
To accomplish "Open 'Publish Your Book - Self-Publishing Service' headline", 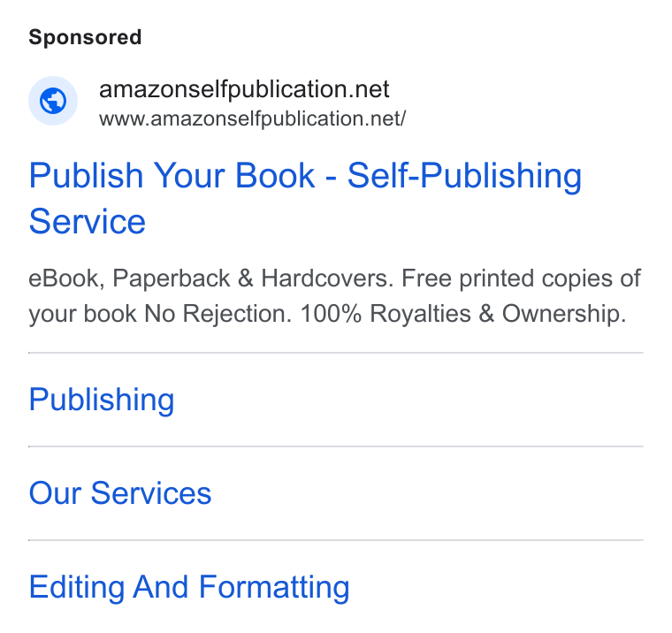I will (x=305, y=198).
